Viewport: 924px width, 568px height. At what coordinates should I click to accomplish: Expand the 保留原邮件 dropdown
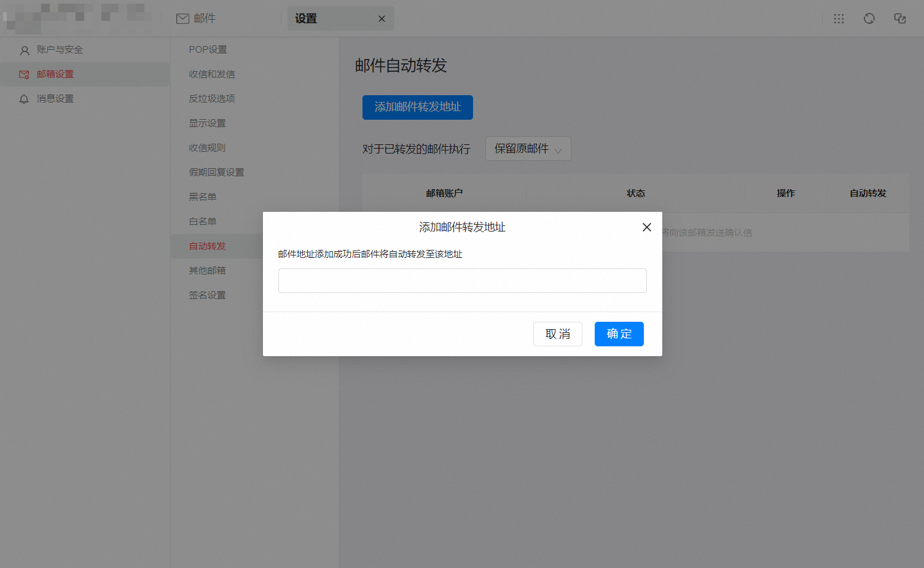tap(528, 149)
